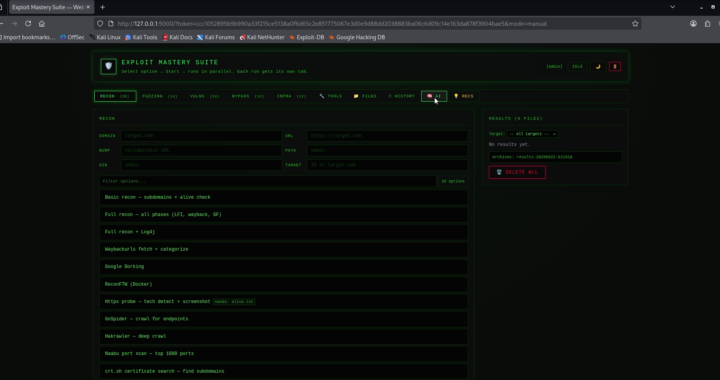The width and height of the screenshot is (720, 380).
Task: Switch to the FUZZING tab
Action: click(x=159, y=96)
